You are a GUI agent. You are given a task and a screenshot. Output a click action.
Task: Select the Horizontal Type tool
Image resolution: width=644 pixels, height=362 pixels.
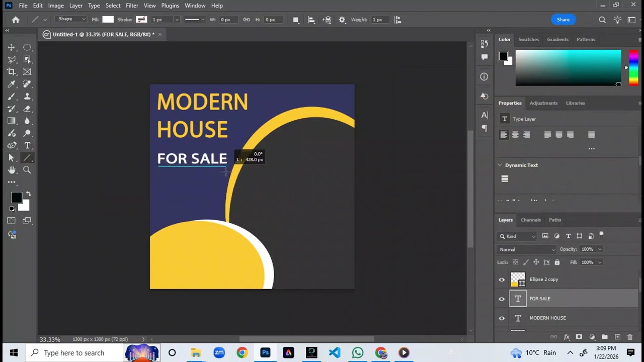tap(27, 145)
